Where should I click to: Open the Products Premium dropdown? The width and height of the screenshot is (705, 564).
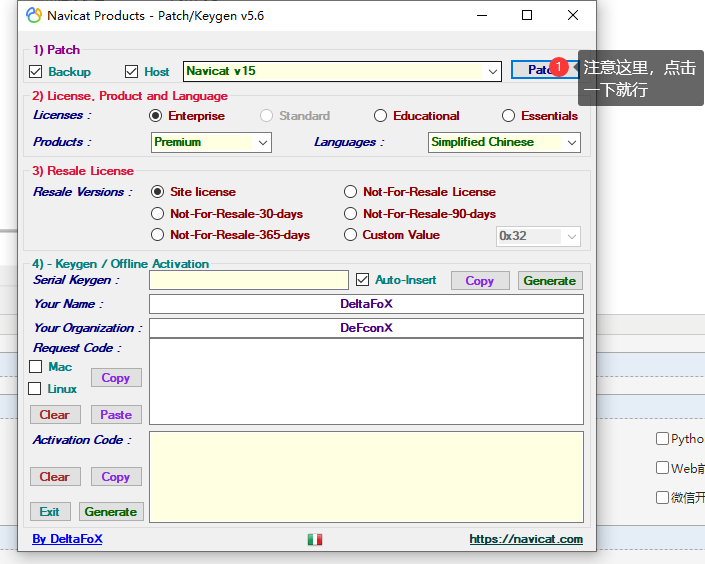pyautogui.click(x=211, y=143)
